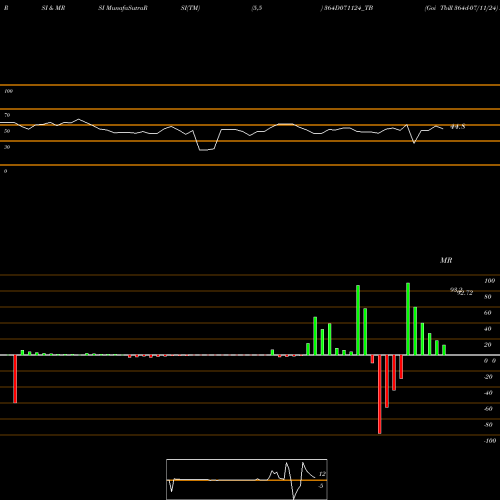Click the RSI axis label 50

pyautogui.click(x=7, y=131)
